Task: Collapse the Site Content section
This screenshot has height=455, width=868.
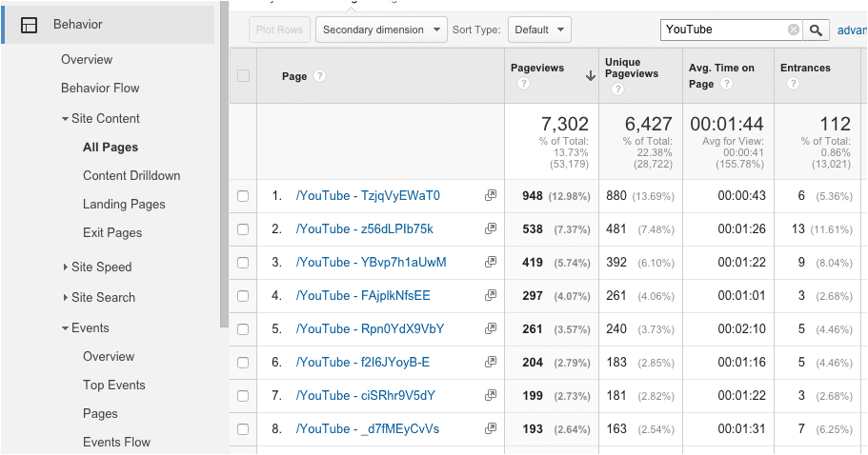Action: pyautogui.click(x=66, y=119)
